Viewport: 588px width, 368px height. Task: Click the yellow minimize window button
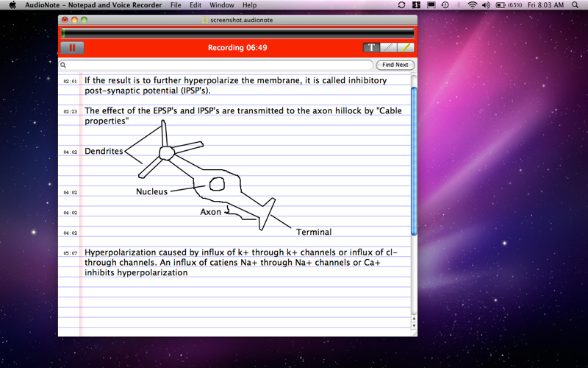click(74, 20)
